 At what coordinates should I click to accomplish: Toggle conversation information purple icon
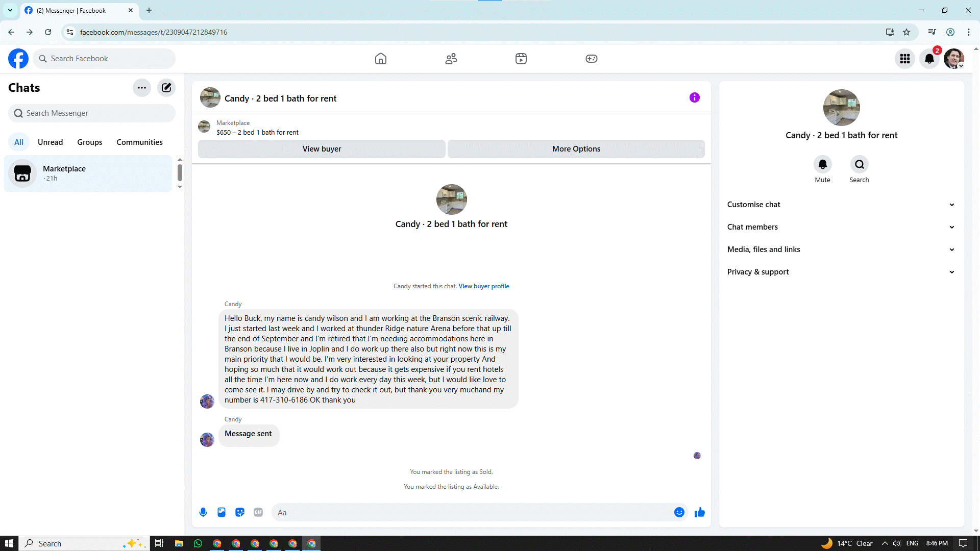[695, 97]
